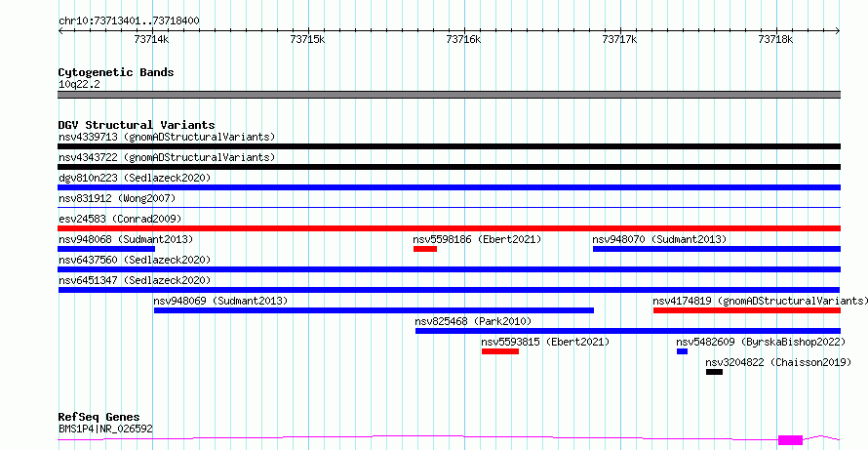868x450 pixels.
Task: Open the nsv825468 (Park2010) label
Action: (473, 321)
